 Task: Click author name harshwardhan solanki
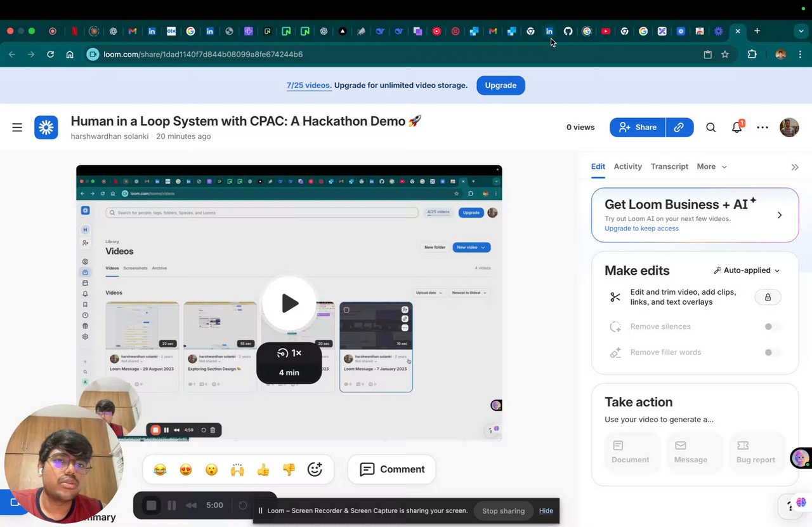pos(110,137)
